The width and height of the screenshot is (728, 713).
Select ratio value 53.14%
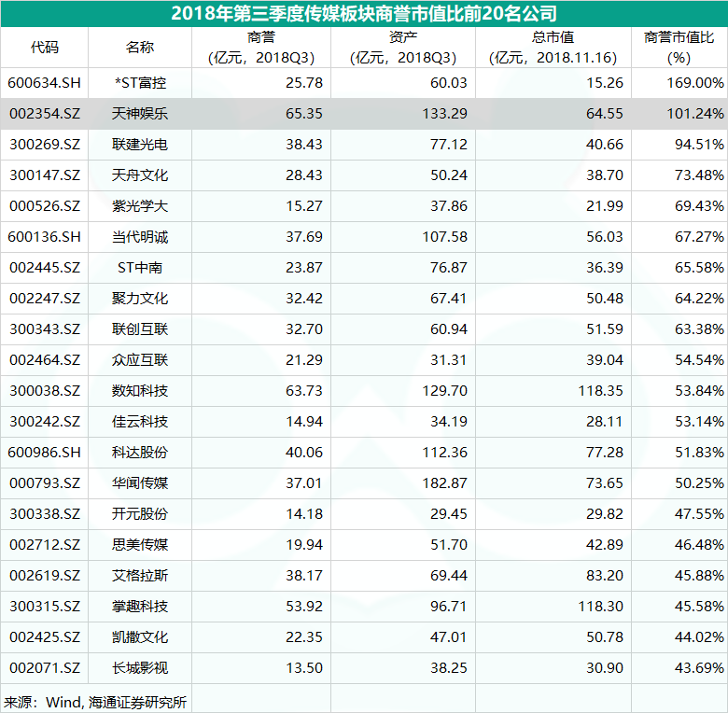[x=699, y=422]
